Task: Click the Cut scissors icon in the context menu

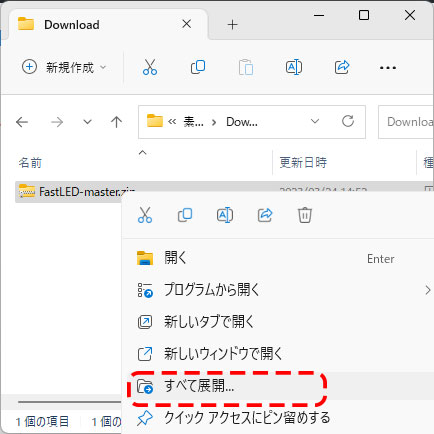Action: point(145,215)
